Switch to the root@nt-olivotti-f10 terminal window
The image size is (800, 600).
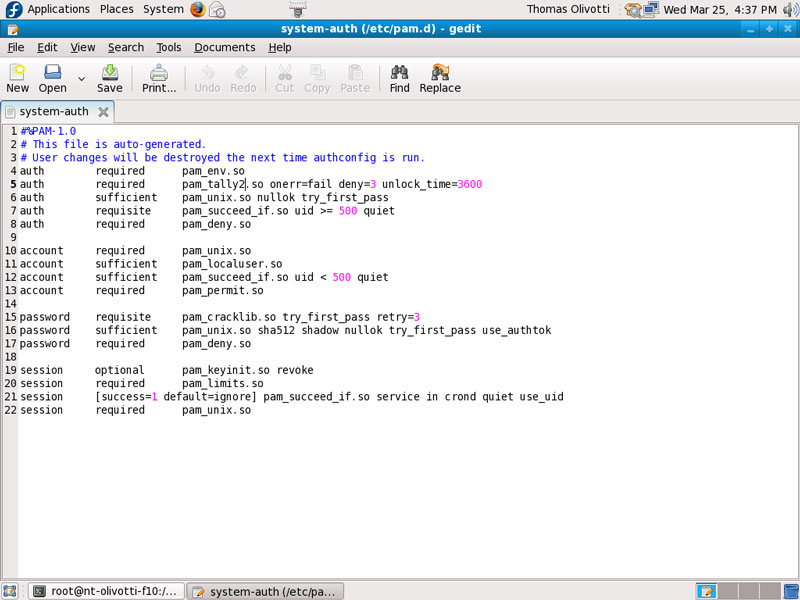pyautogui.click(x=106, y=591)
